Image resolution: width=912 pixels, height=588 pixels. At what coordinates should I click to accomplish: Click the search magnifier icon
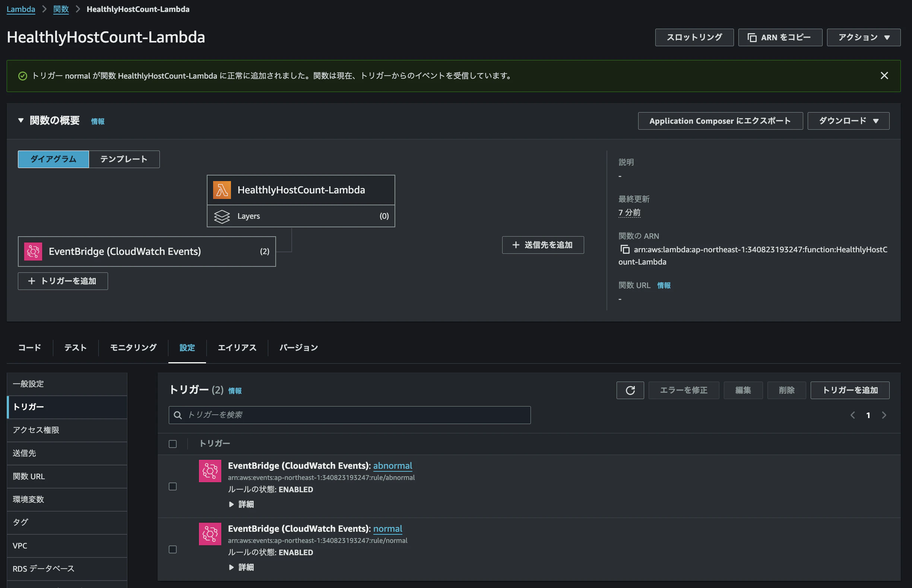[x=177, y=415]
